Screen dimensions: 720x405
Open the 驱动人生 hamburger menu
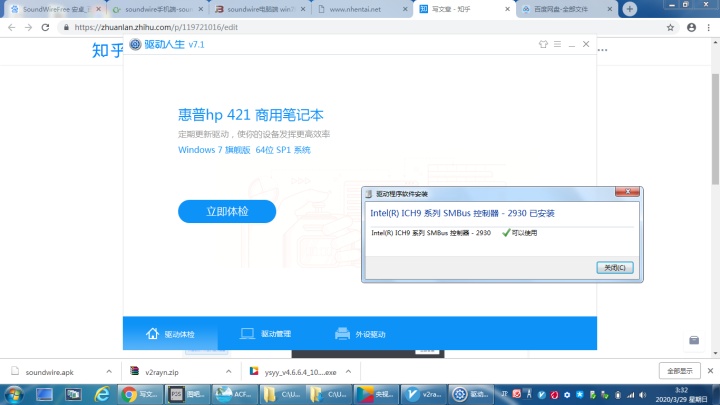[x=557, y=44]
